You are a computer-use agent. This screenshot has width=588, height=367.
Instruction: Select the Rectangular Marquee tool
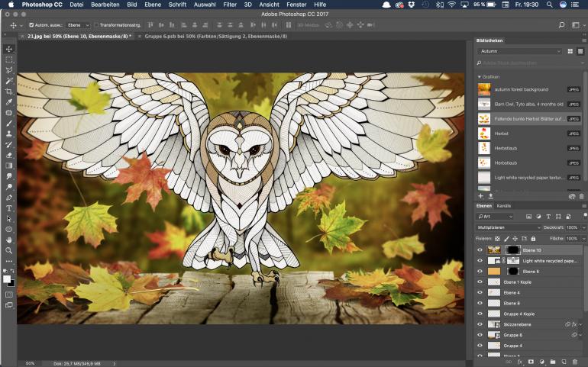[9, 60]
